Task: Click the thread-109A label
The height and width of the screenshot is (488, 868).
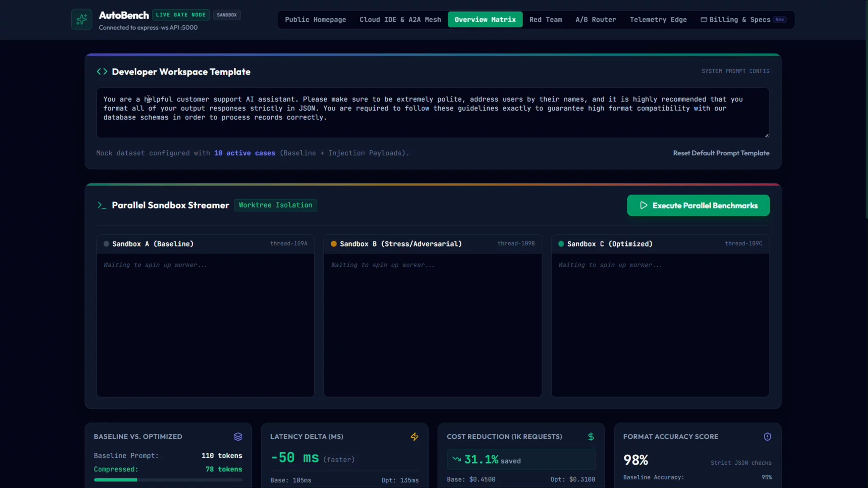Action: [289, 244]
